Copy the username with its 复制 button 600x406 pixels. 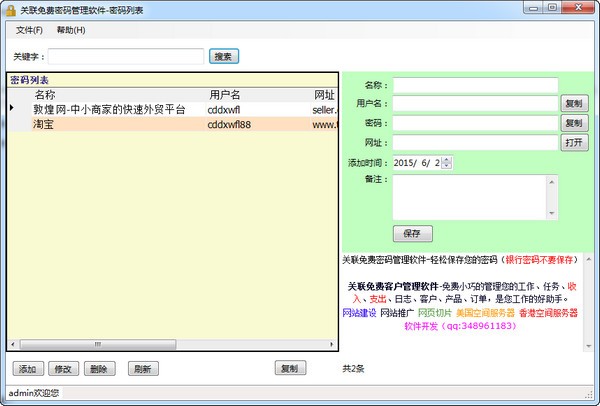coord(574,103)
